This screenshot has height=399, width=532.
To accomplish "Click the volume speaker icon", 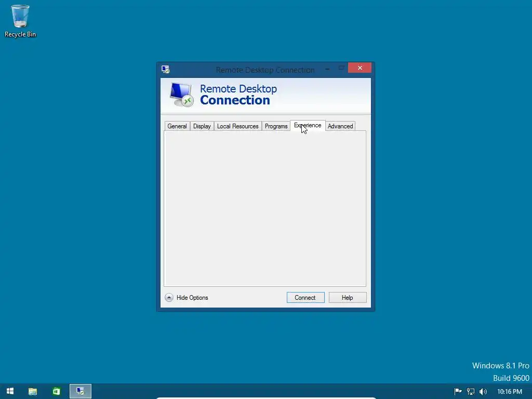I will [x=483, y=392].
